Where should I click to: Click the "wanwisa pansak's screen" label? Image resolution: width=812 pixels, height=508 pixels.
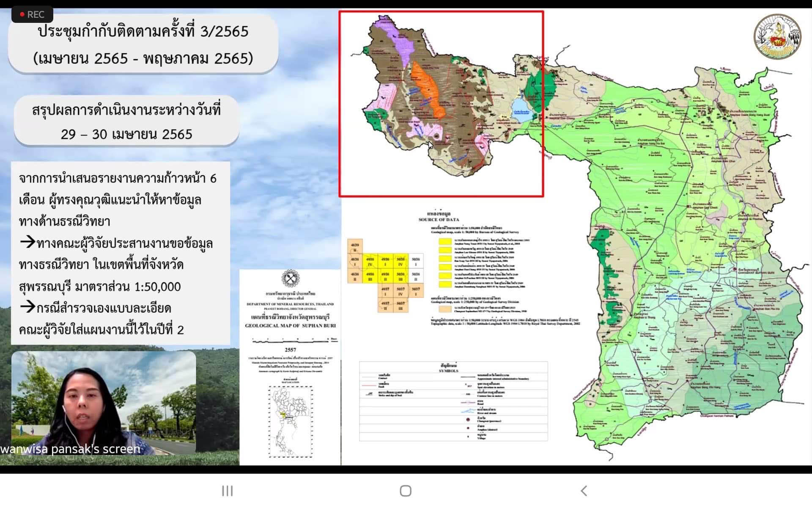click(x=70, y=449)
